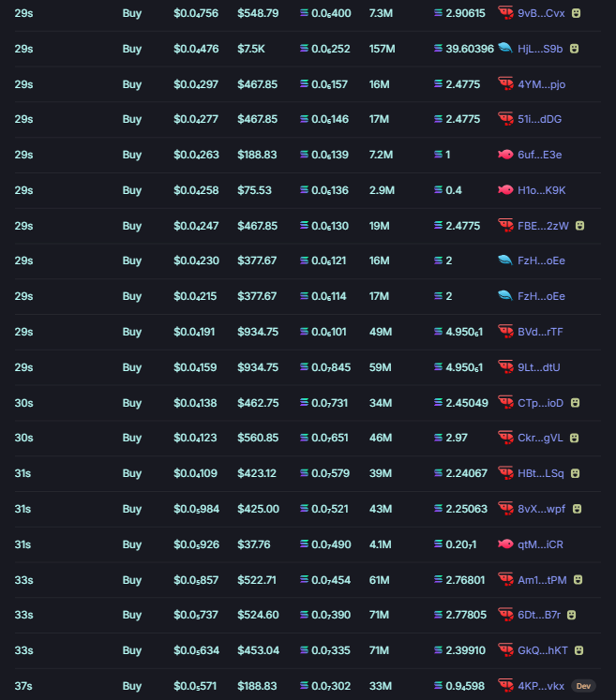Open wallet address 51i...dDG
This screenshot has height=700, width=616.
click(x=540, y=119)
